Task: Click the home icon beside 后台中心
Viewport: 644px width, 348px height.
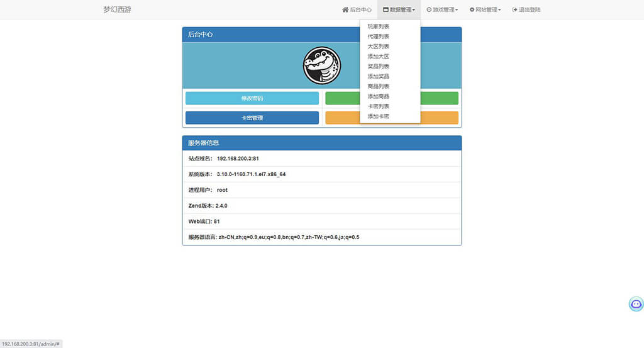Action: 345,9
